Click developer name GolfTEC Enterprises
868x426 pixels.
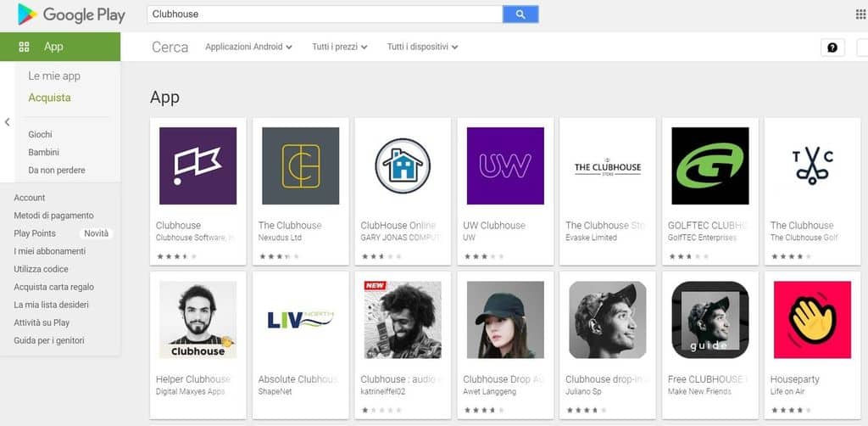(x=703, y=238)
